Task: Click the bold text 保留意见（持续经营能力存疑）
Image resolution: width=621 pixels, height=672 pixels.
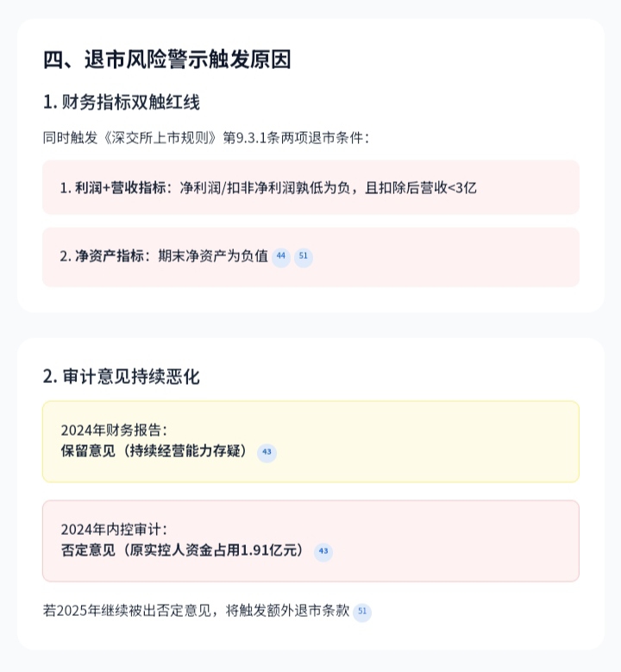Action: 155,451
